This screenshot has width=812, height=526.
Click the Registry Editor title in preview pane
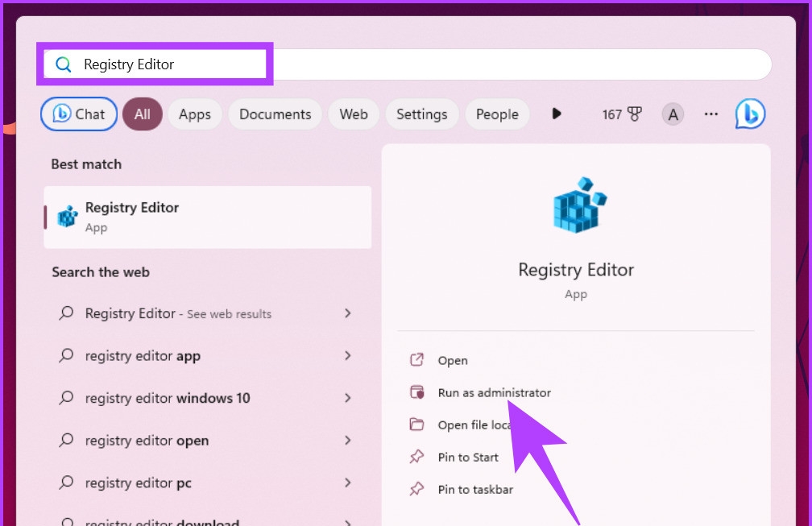(x=576, y=270)
